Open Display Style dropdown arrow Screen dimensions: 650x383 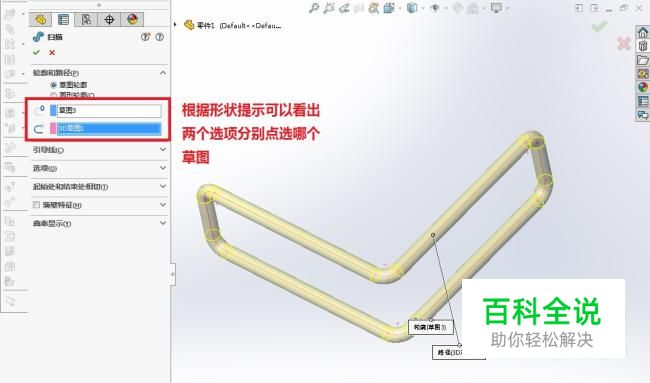coord(423,8)
